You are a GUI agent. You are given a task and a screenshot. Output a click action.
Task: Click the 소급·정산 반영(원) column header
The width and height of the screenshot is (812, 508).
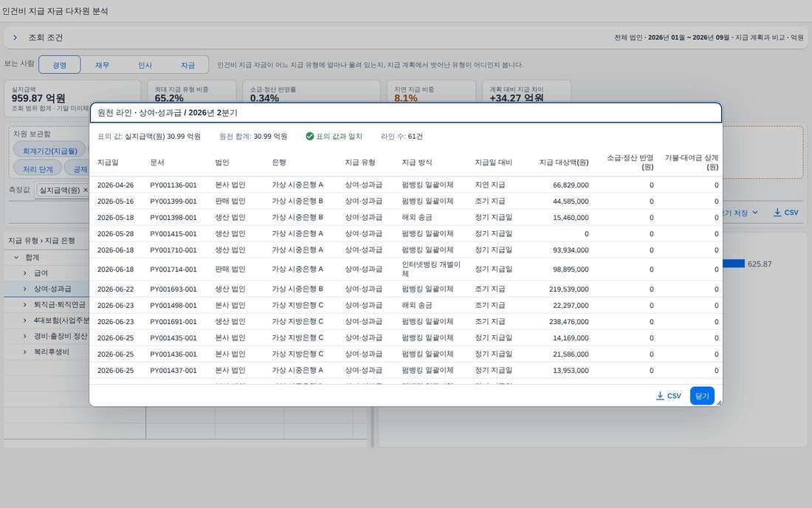point(630,162)
